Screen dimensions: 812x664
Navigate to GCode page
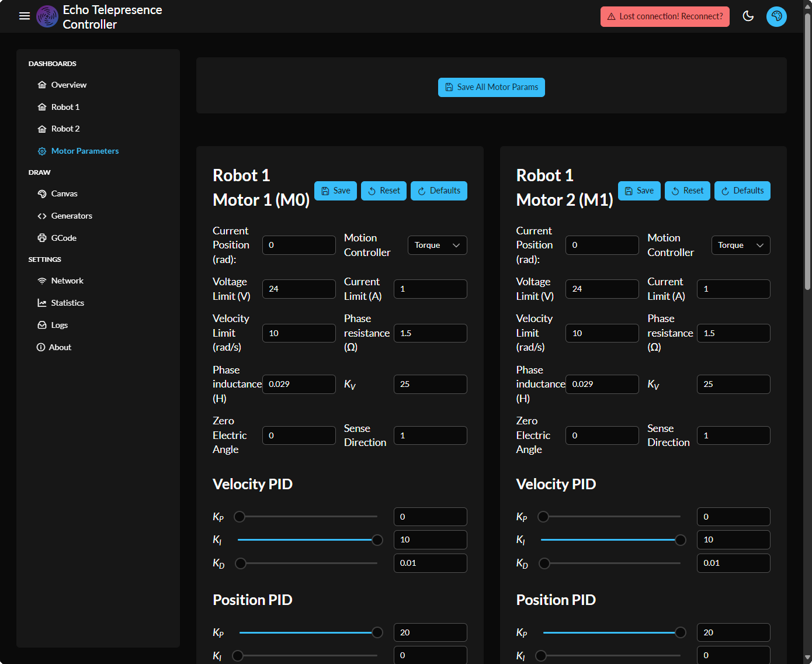click(x=64, y=238)
